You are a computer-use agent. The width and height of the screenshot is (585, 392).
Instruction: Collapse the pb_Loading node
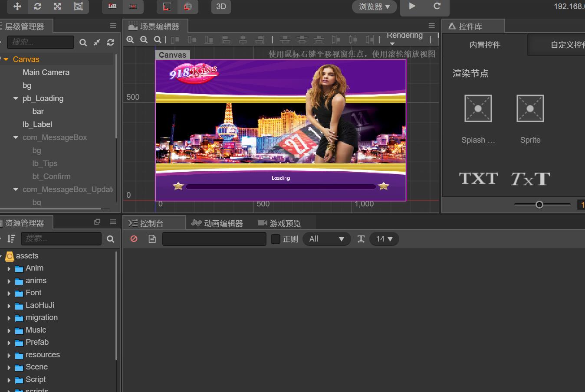tap(16, 99)
